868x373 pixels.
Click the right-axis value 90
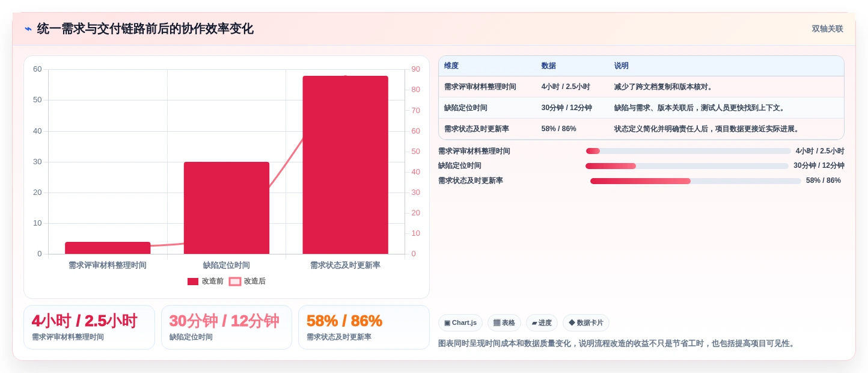pos(415,69)
